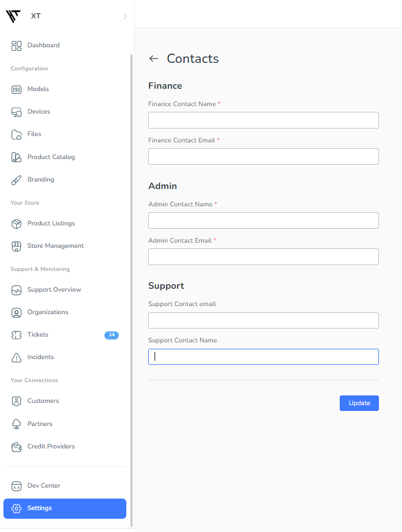The height and width of the screenshot is (532, 402).
Task: Go to Support Overview in sidebar
Action: (65, 290)
